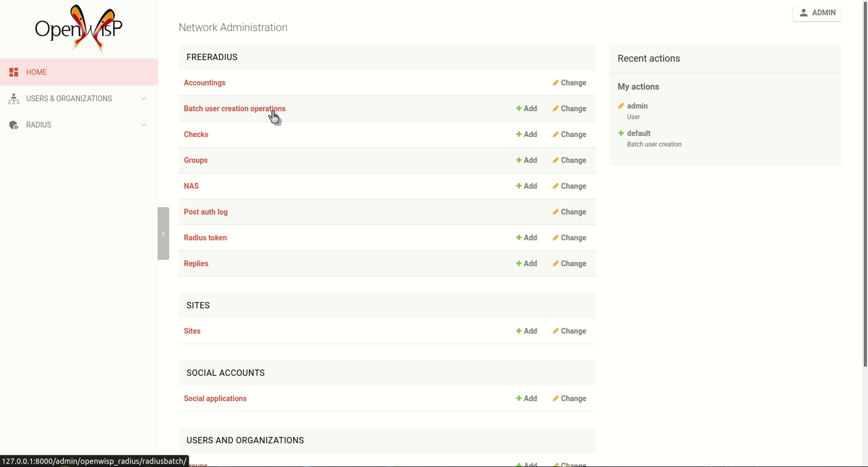The height and width of the screenshot is (467, 868).
Task: Click the pencil icon in Accountings row
Action: click(x=555, y=83)
